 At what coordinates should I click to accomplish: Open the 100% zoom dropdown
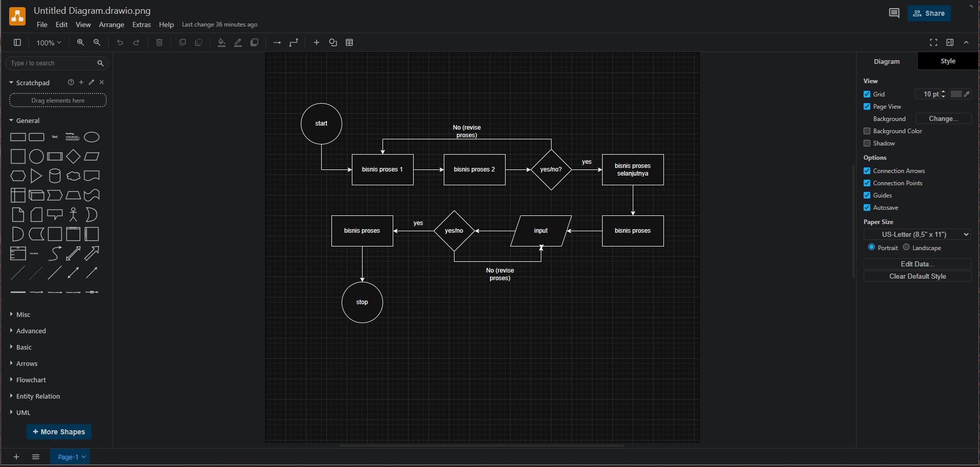point(49,43)
